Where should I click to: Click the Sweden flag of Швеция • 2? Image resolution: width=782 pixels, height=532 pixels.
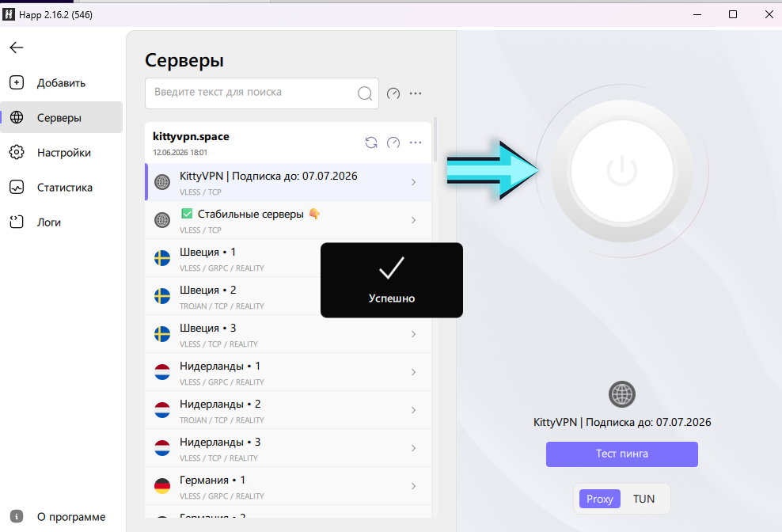pyautogui.click(x=162, y=296)
